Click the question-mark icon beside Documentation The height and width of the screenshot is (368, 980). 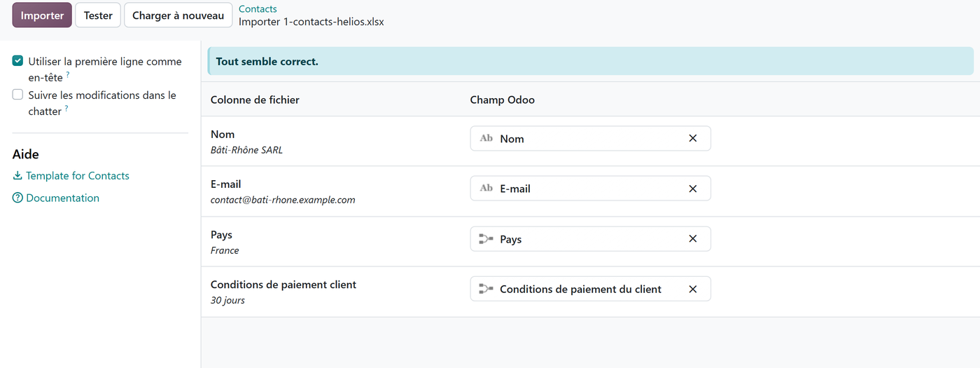(x=17, y=198)
